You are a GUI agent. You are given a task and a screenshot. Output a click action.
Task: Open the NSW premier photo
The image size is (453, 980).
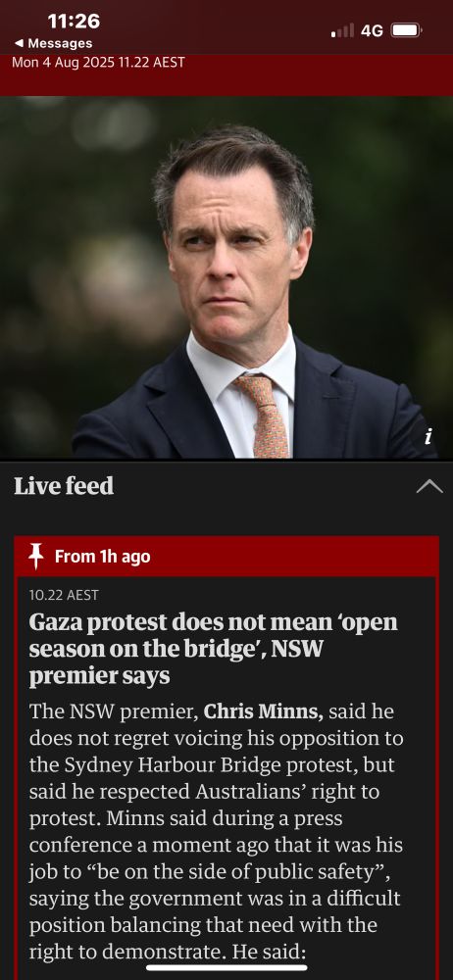pyautogui.click(x=226, y=278)
